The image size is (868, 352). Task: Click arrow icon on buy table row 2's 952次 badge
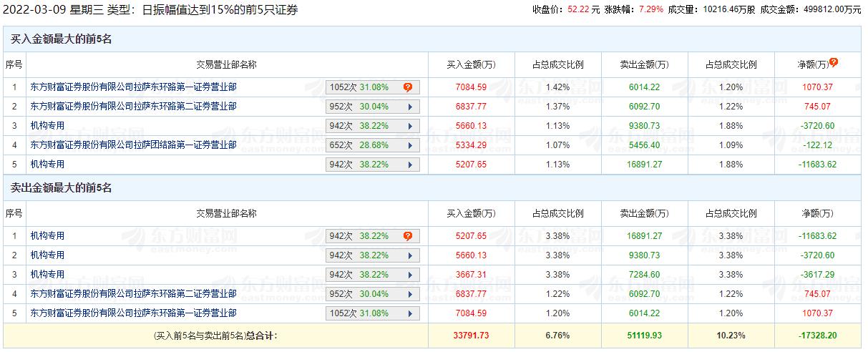[409, 107]
